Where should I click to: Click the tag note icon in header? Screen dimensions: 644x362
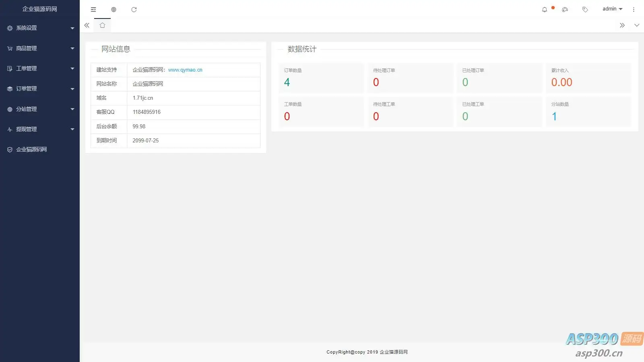[585, 9]
